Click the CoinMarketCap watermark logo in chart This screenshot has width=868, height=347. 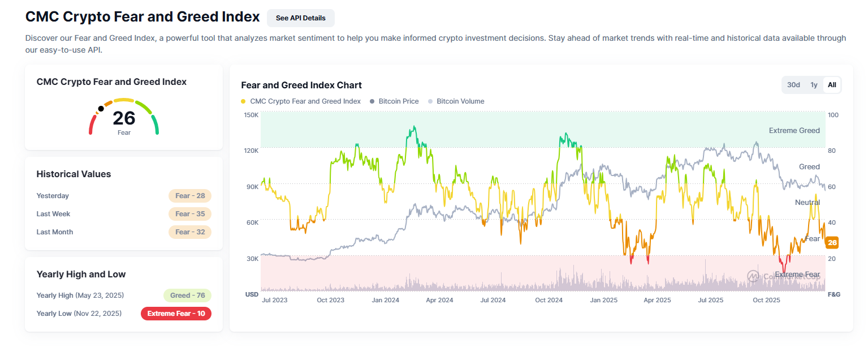pyautogui.click(x=753, y=276)
